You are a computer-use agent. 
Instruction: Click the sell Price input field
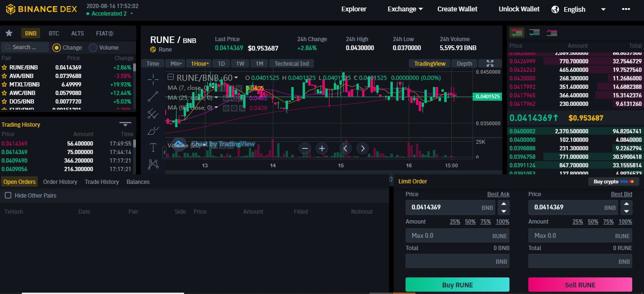[574, 207]
